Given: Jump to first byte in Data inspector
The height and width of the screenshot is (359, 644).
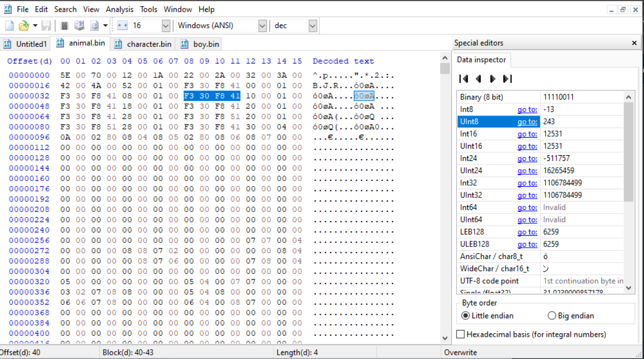Looking at the screenshot, I should coord(464,78).
